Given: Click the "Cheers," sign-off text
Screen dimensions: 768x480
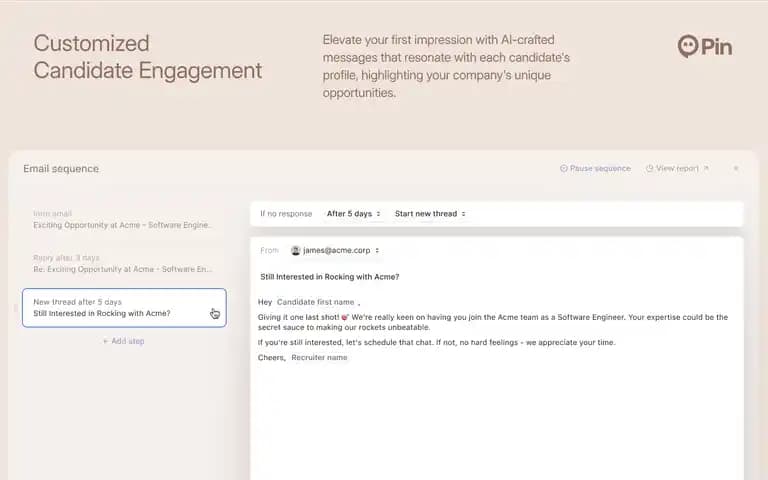Looking at the screenshot, I should (271, 358).
